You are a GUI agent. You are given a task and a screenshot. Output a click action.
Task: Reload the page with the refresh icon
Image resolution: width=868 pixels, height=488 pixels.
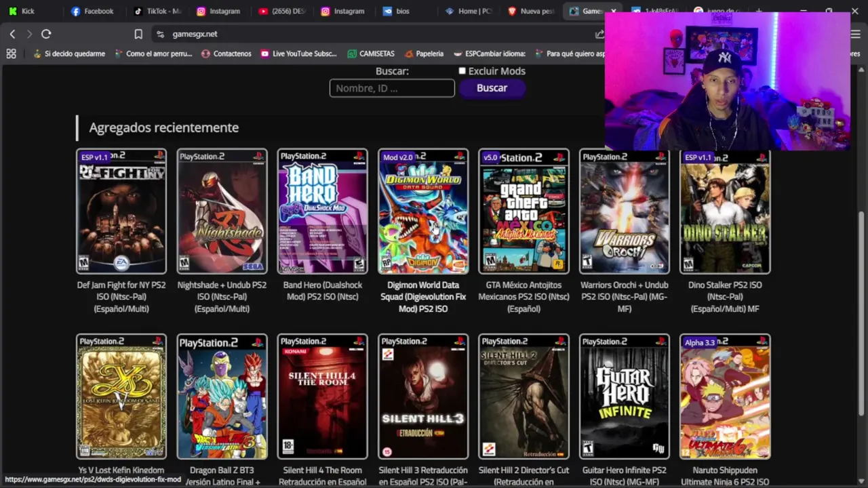click(x=46, y=34)
